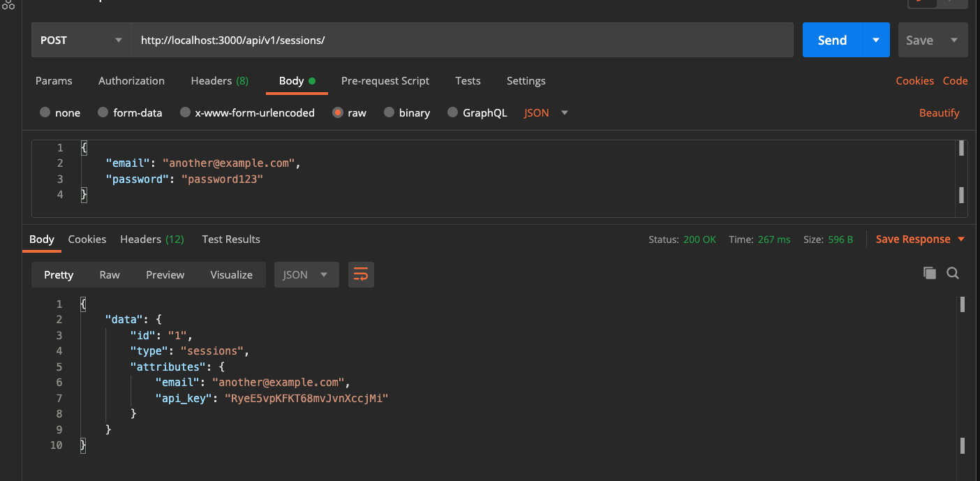Viewport: 980px width, 481px height.
Task: Open the Send button dropdown arrow
Action: (x=876, y=40)
